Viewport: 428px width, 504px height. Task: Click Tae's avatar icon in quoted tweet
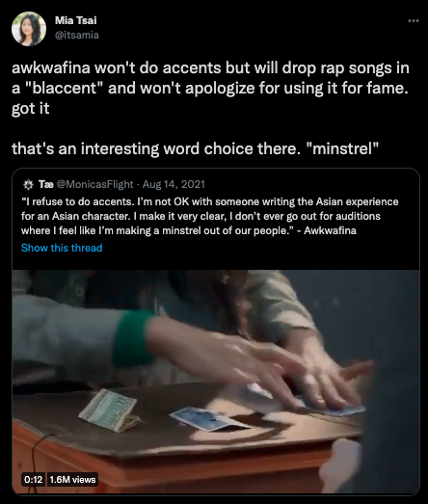(28, 184)
